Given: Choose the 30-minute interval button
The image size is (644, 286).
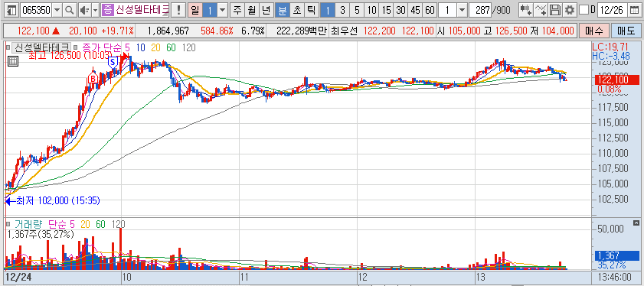Looking at the screenshot, I should [400, 10].
